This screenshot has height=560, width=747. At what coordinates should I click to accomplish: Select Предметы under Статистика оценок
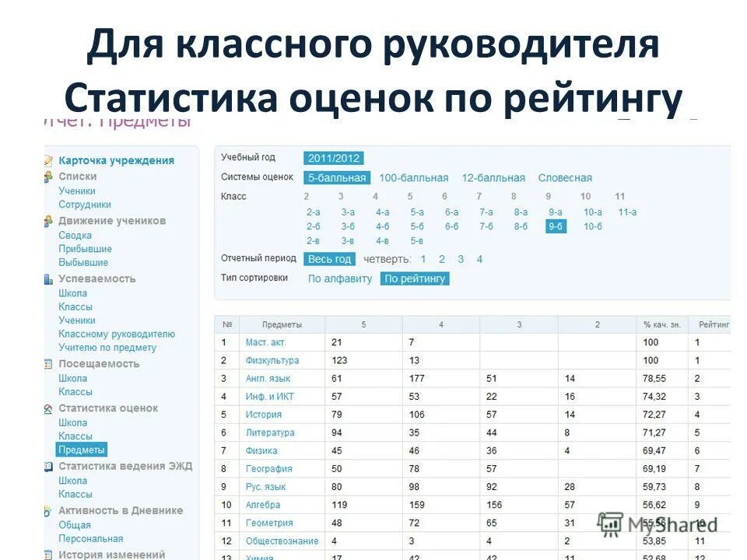[82, 450]
